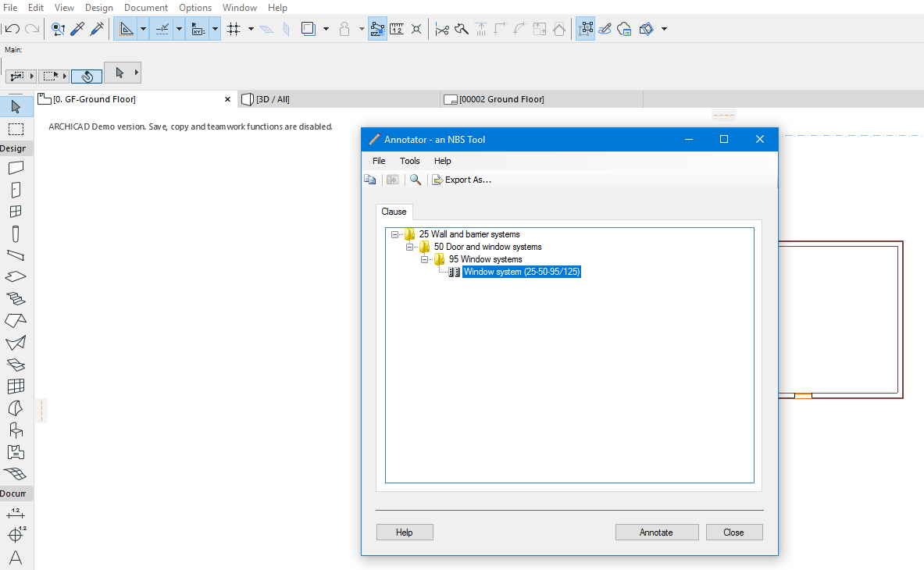Click the Explode into current view icon
Viewport: 924px width, 570px height.
coord(416,29)
